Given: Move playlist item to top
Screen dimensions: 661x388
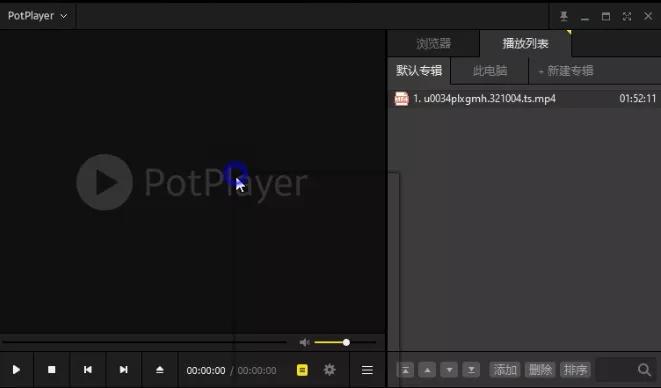Looking at the screenshot, I should [x=405, y=370].
